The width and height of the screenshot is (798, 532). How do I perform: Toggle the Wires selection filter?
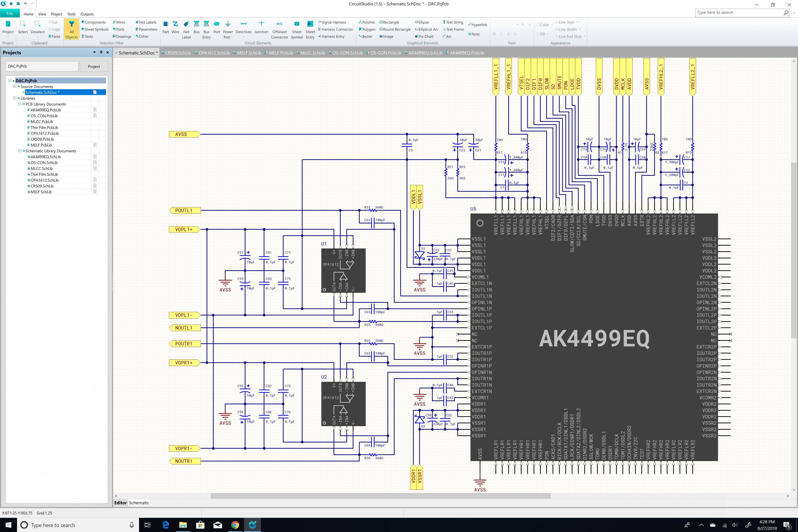click(119, 22)
